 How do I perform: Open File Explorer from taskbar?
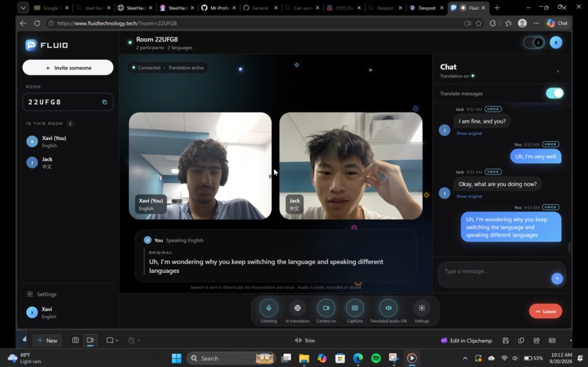point(303,358)
